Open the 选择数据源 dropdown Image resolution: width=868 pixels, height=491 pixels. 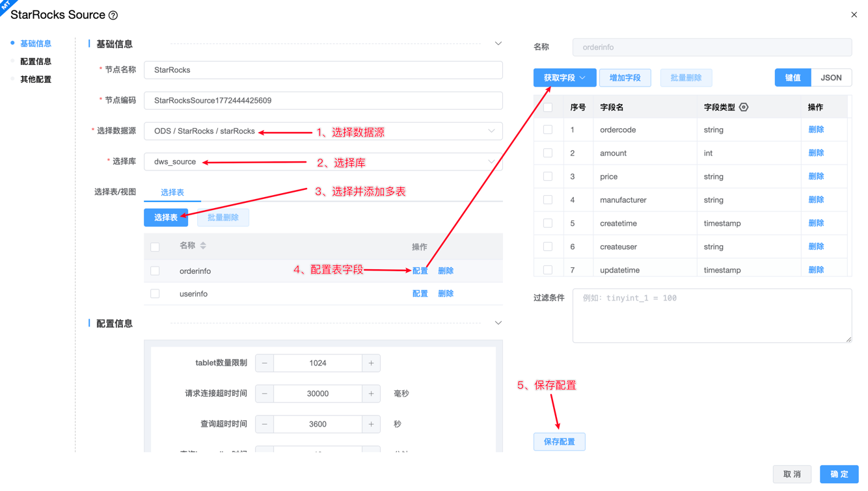(323, 131)
